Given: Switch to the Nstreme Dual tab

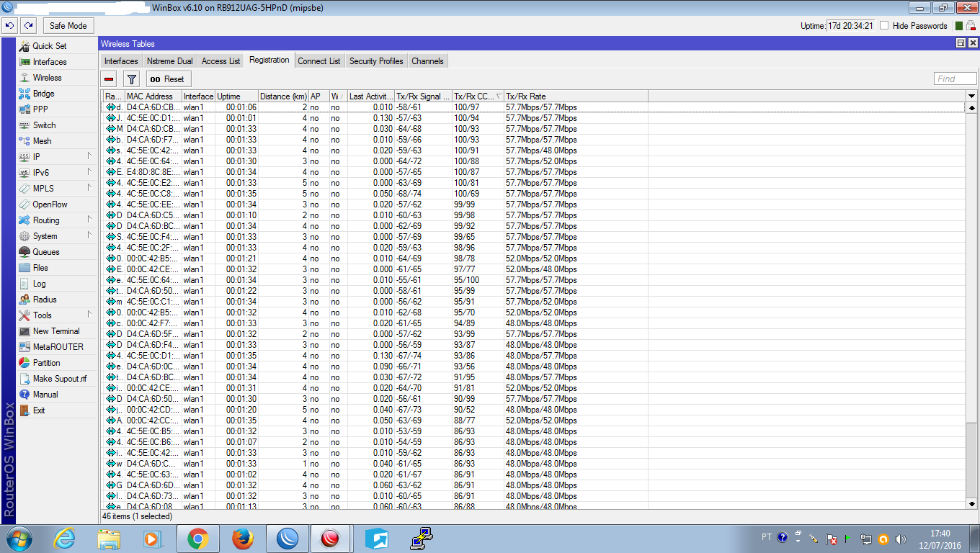Looking at the screenshot, I should pos(170,61).
